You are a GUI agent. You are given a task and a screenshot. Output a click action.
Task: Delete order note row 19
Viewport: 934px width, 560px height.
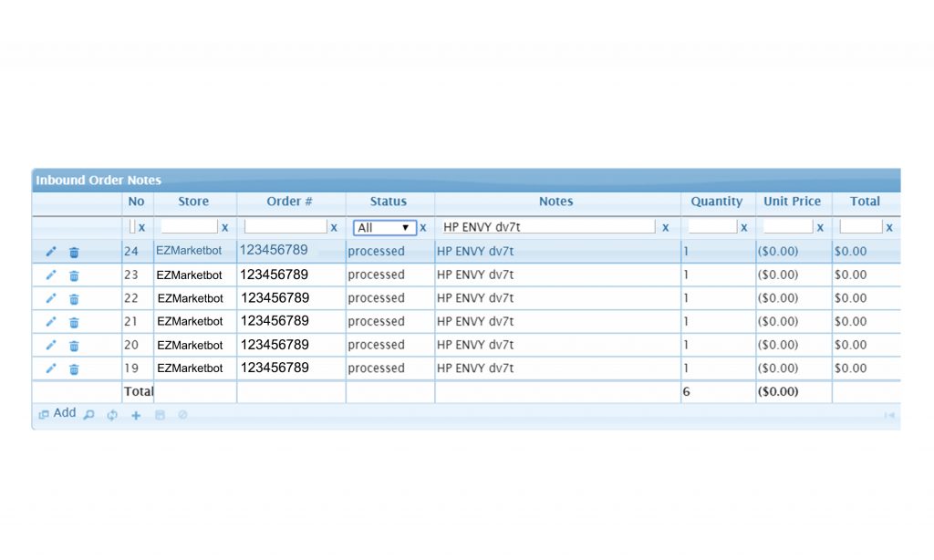pos(74,369)
